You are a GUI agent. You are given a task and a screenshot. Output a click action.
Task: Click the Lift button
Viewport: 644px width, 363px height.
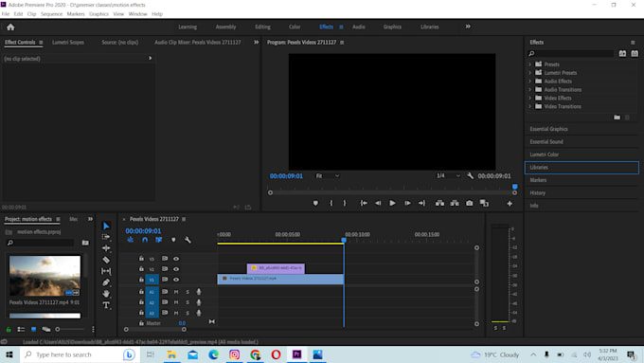[x=439, y=203]
